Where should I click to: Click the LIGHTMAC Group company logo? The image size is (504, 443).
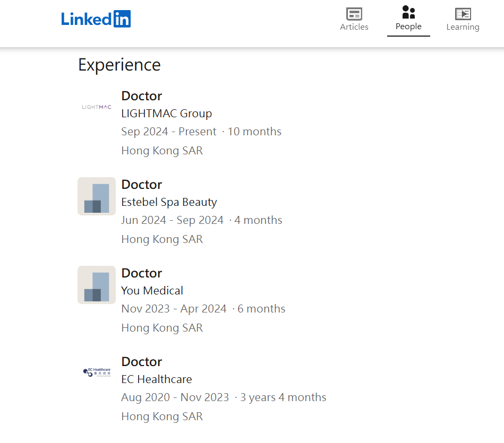click(x=96, y=106)
